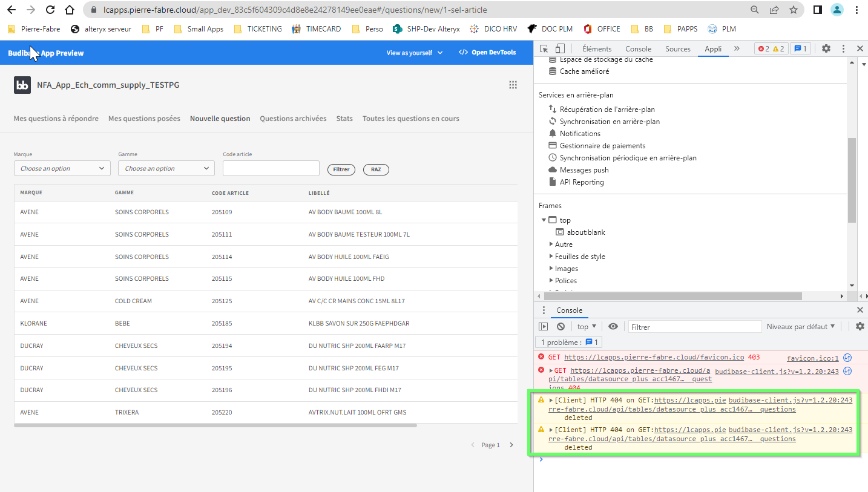The image size is (868, 492).
Task: Switch to the Sources DevTools tab
Action: pyautogui.click(x=678, y=49)
